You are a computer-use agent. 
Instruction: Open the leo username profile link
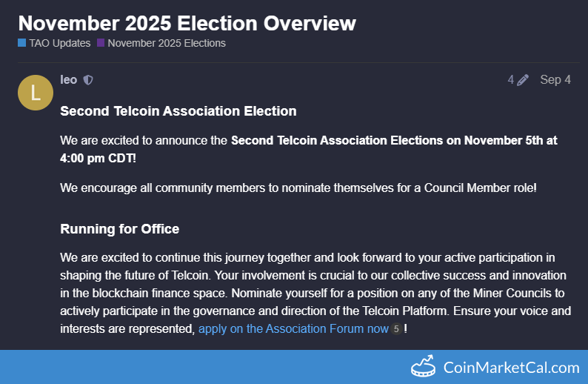(x=68, y=80)
